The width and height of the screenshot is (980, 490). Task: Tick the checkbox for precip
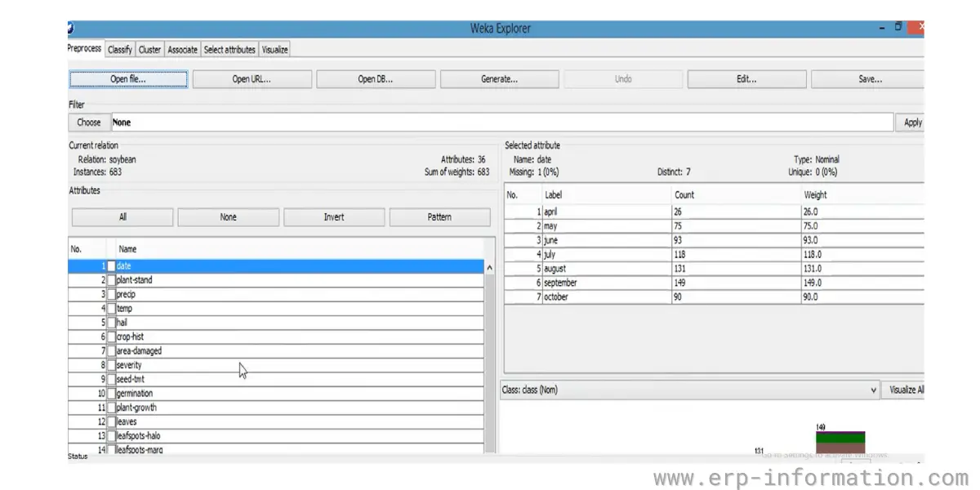pyautogui.click(x=111, y=294)
